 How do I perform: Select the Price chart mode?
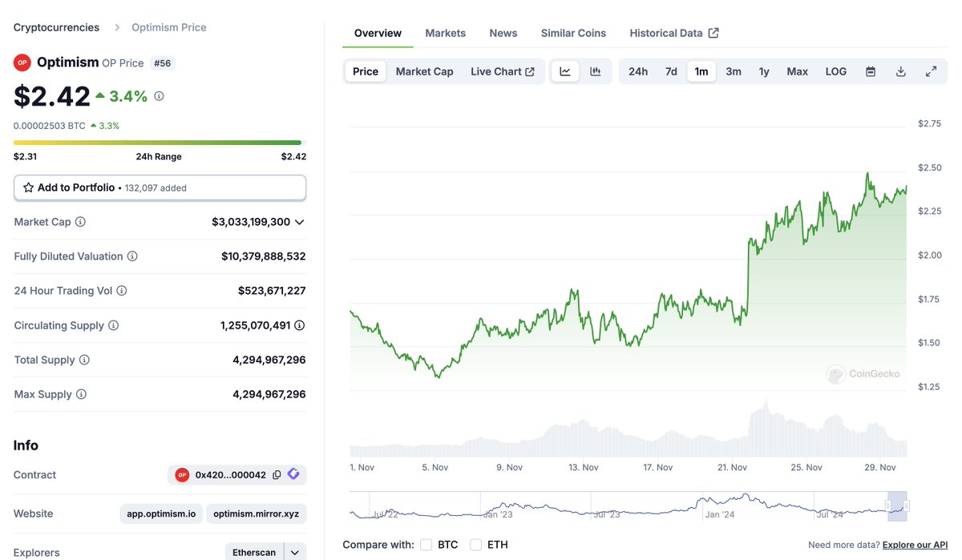pos(366,71)
